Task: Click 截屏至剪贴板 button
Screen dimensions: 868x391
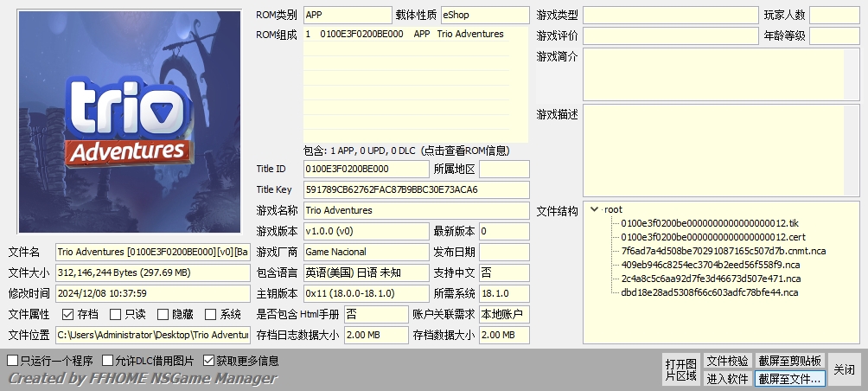Action: pos(790,361)
